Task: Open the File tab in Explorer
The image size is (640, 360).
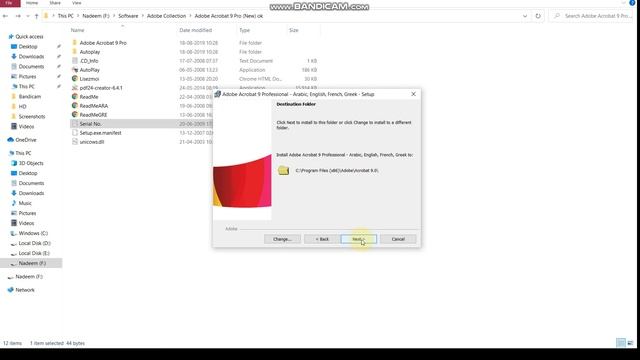Action: 9,3
